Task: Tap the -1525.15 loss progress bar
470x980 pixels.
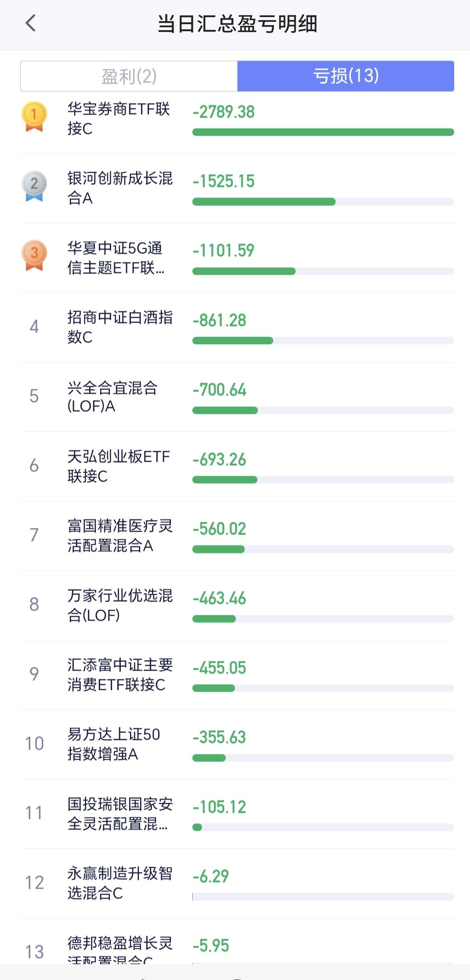Action: (323, 202)
